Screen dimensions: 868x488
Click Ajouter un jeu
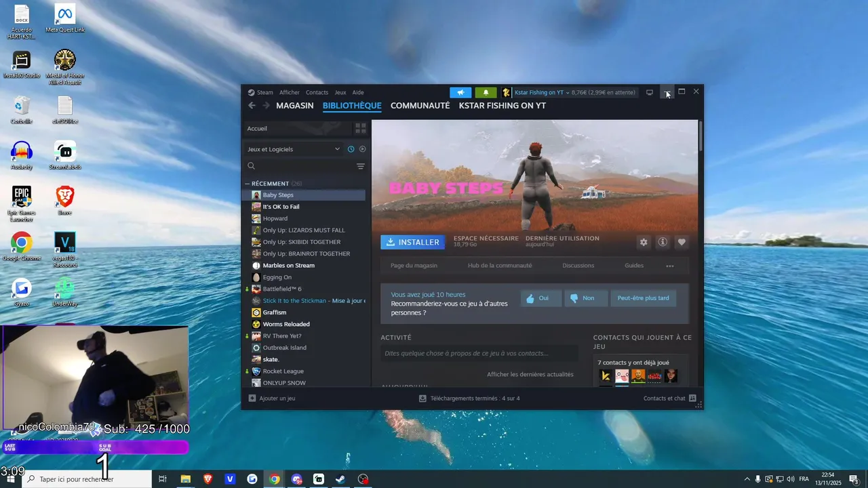coord(272,399)
